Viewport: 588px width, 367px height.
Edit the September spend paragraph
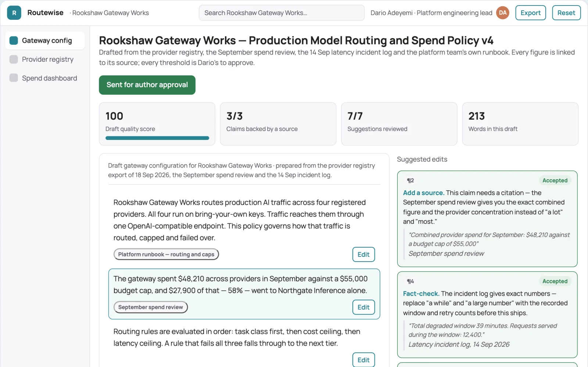tap(363, 307)
